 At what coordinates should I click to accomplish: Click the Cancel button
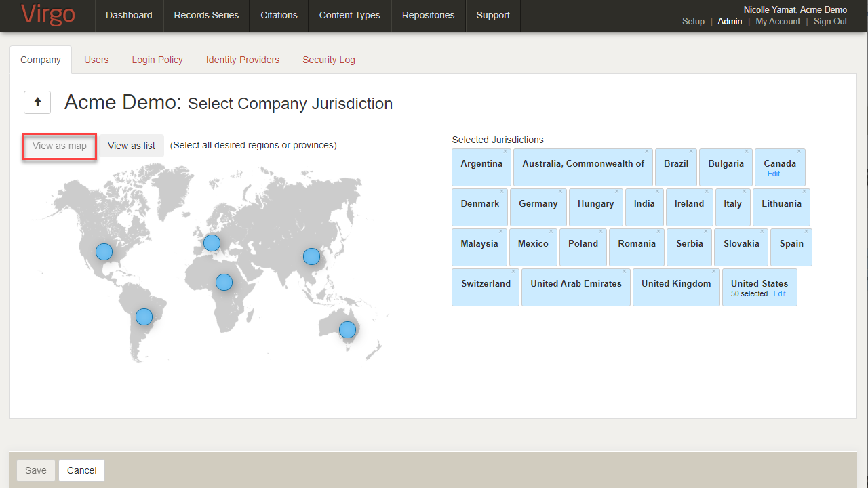point(81,470)
